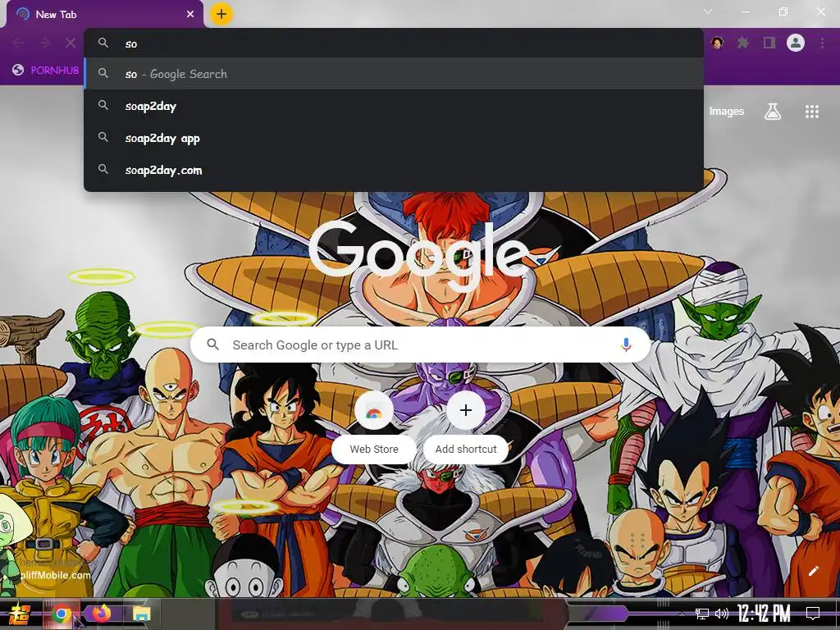Click the address bar text field
Screen dimensions: 840x630
[393, 43]
